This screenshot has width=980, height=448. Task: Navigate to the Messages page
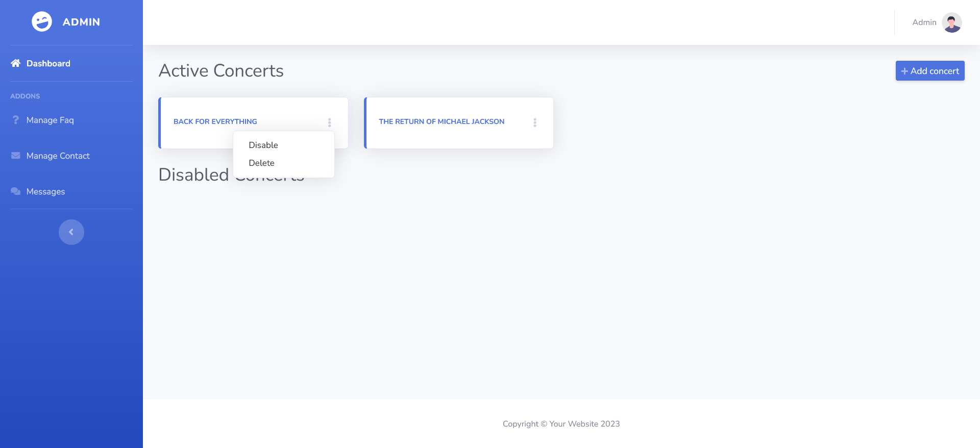[x=45, y=191]
